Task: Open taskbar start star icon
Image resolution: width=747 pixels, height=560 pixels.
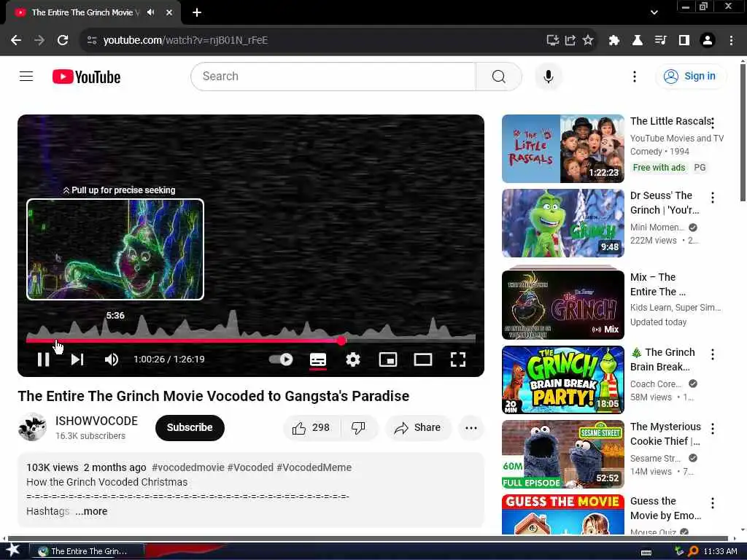Action: point(13,551)
